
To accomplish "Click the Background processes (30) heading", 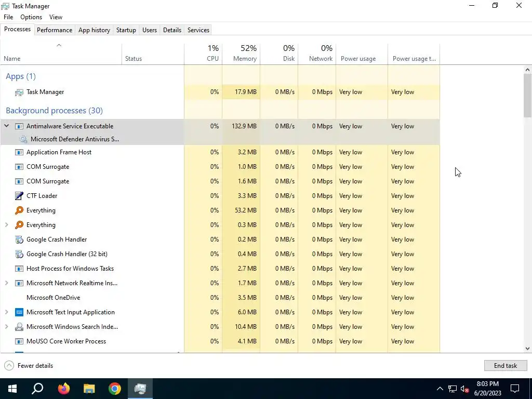I will tap(54, 111).
